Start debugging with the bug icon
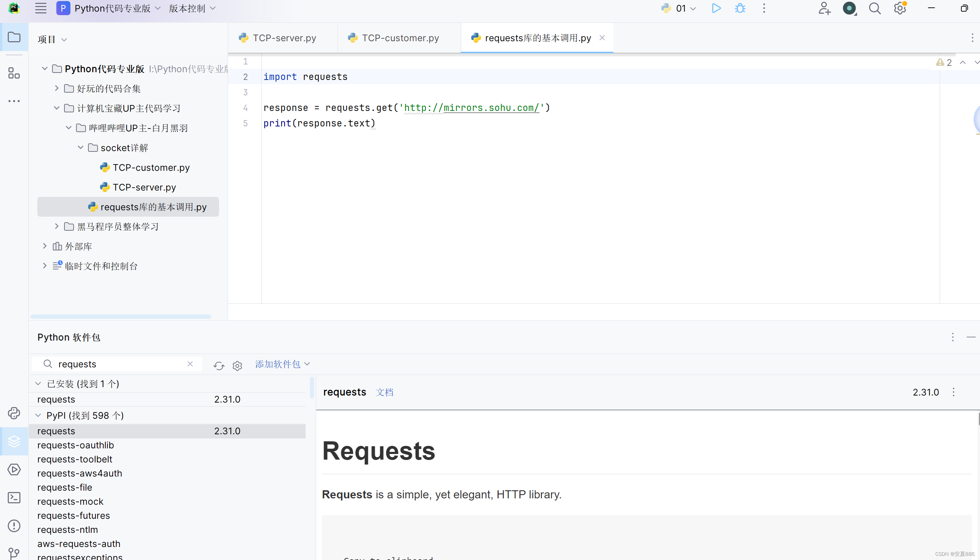The width and height of the screenshot is (980, 560). coord(740,8)
